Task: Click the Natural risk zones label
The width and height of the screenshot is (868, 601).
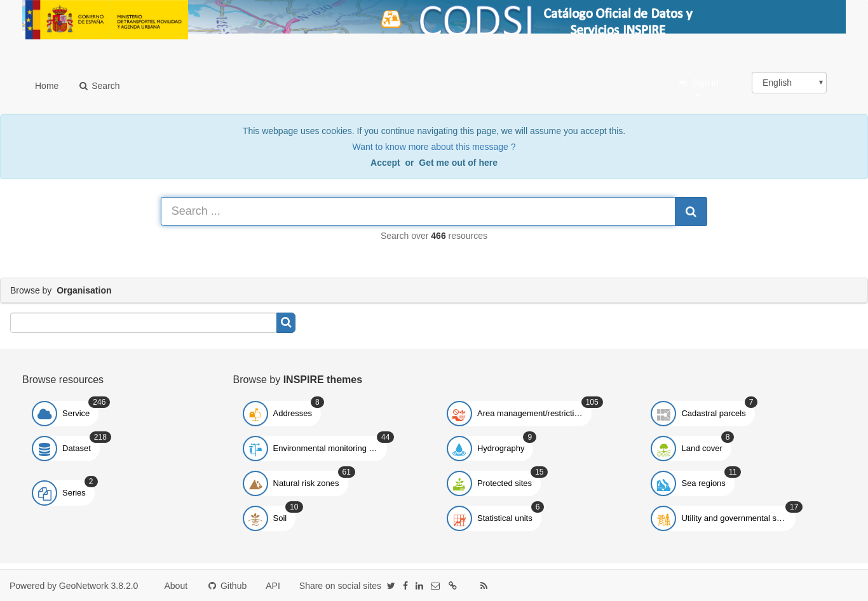Action: (306, 483)
